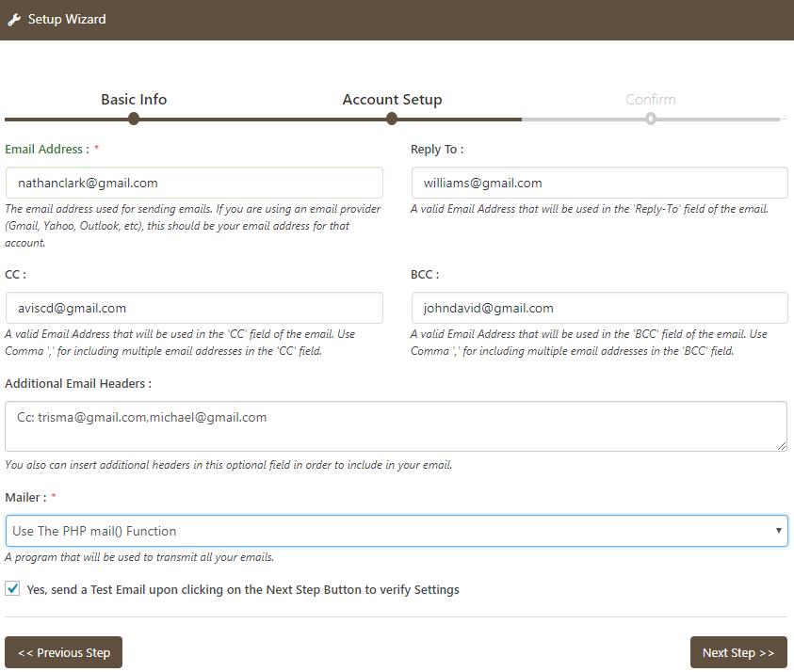
Task: Click the Setup Wizard title text
Action: 67,20
